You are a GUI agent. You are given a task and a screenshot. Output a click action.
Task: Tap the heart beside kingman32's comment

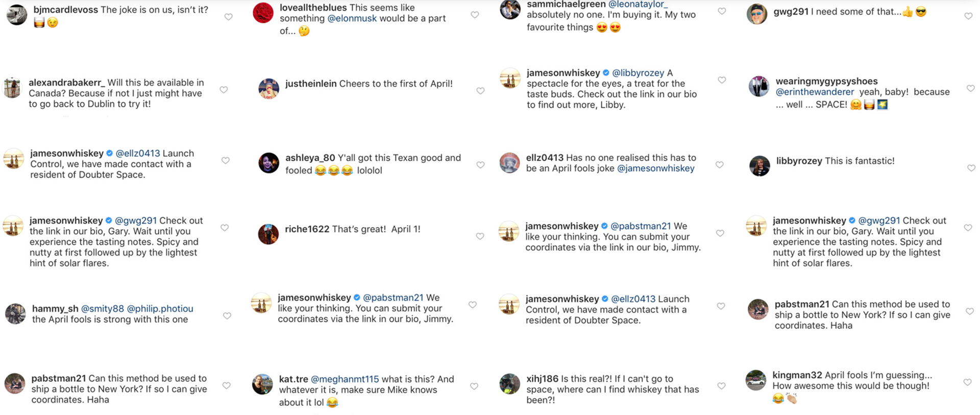click(967, 382)
